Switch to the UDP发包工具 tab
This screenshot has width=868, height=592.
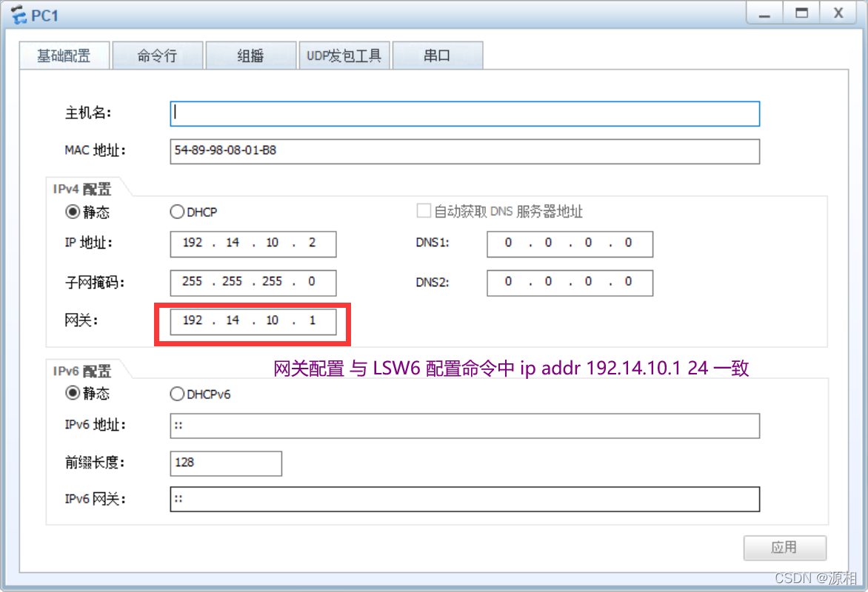(x=344, y=55)
